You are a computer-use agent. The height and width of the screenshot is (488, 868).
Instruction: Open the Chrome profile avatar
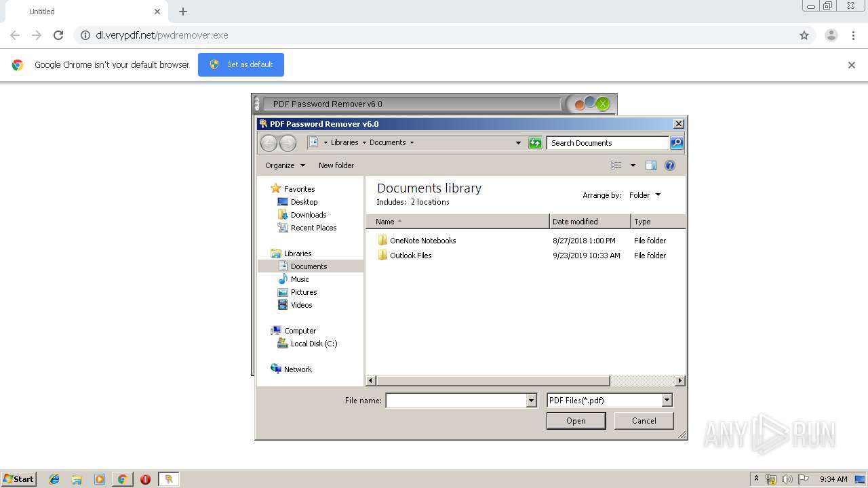pos(831,35)
